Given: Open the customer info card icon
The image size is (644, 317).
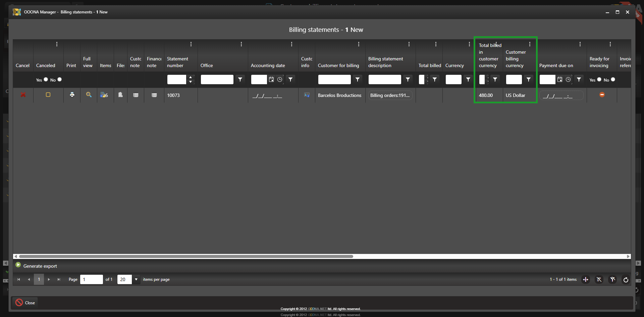Looking at the screenshot, I should pyautogui.click(x=307, y=95).
